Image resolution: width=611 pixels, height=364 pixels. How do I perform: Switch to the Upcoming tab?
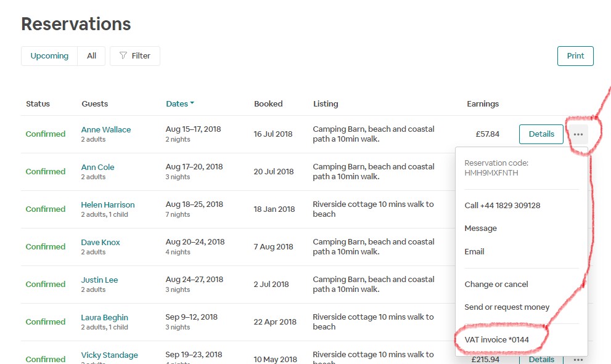click(x=49, y=56)
